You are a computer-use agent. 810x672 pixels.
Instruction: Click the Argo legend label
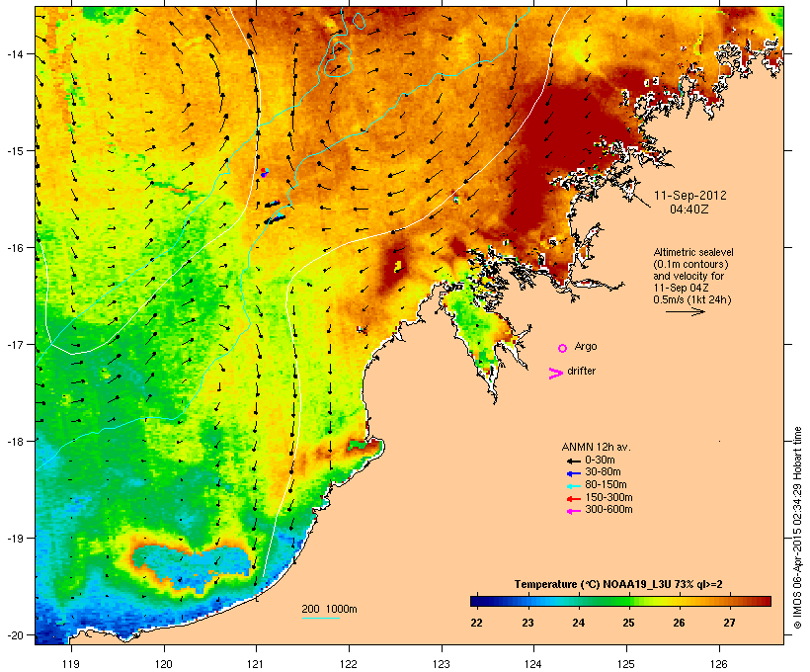586,346
